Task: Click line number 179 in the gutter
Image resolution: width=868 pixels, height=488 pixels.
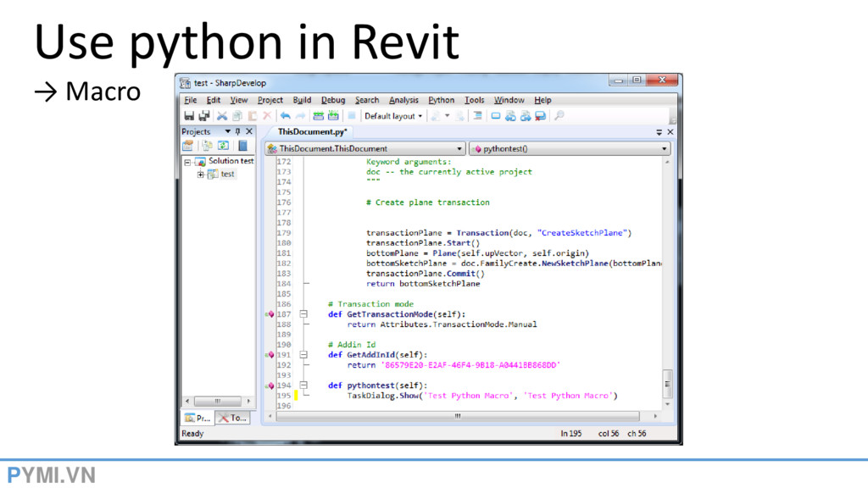Action: tap(284, 233)
